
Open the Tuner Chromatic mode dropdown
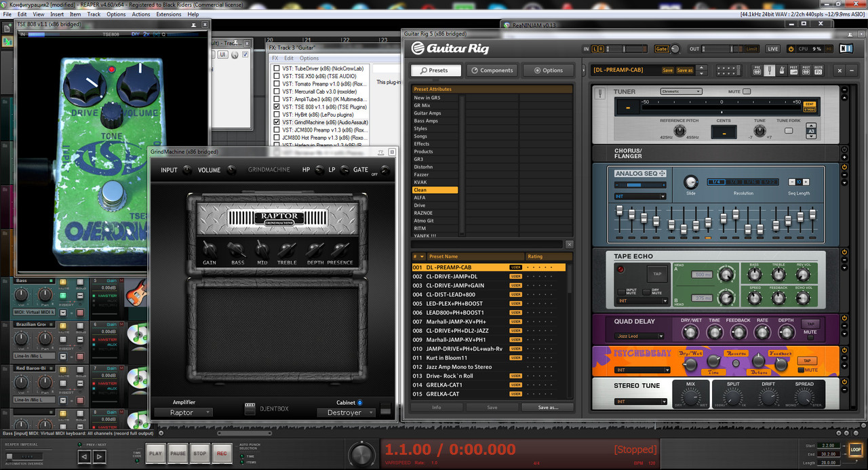[681, 92]
